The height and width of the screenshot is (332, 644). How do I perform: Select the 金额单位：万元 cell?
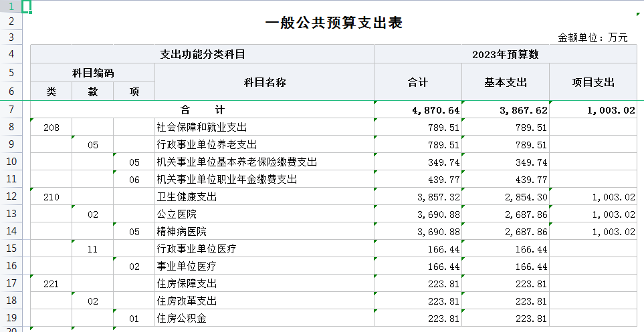click(593, 38)
